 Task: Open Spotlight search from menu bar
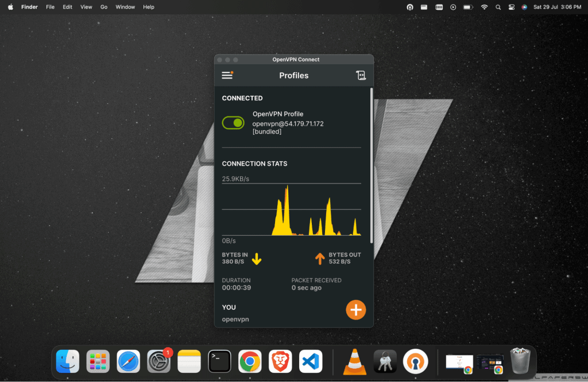coord(498,7)
